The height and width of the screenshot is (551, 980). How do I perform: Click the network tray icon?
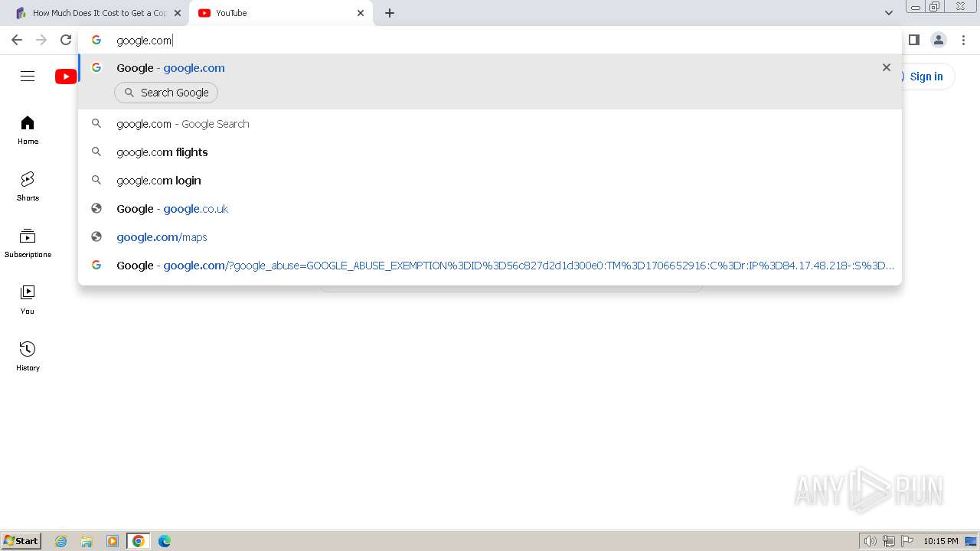tap(889, 541)
